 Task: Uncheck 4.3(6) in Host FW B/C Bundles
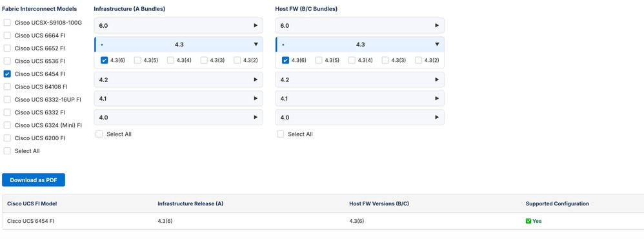point(285,61)
